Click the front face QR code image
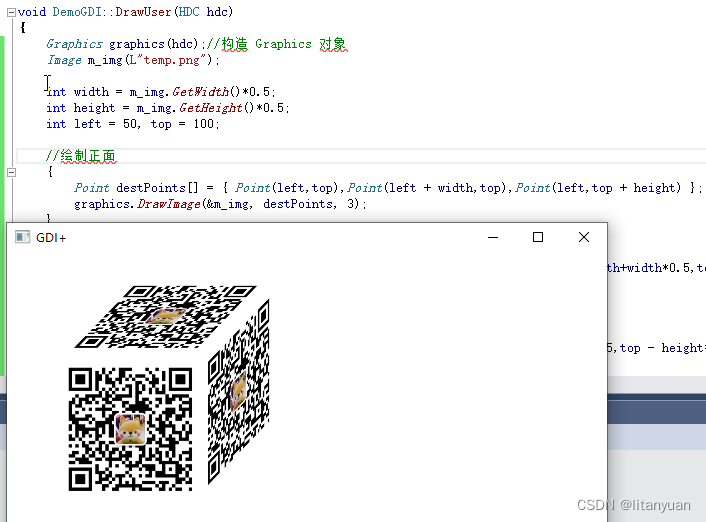This screenshot has height=522, width=706. click(x=131, y=429)
